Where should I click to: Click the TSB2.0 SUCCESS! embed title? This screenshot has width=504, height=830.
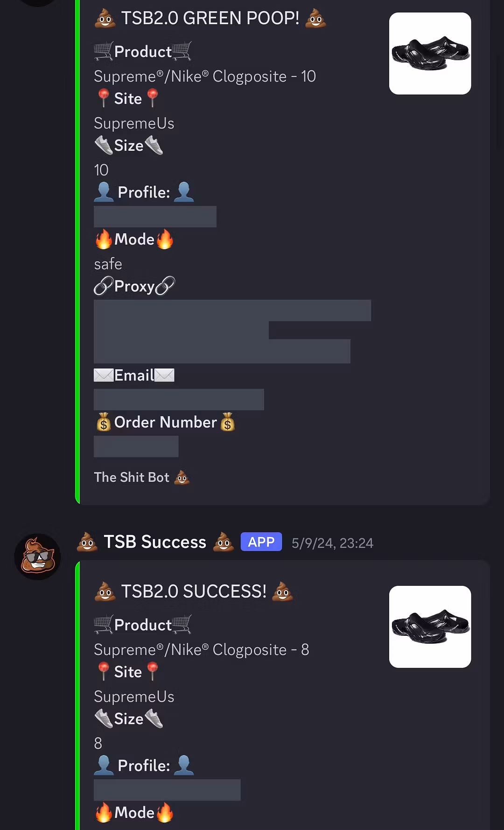point(194,591)
